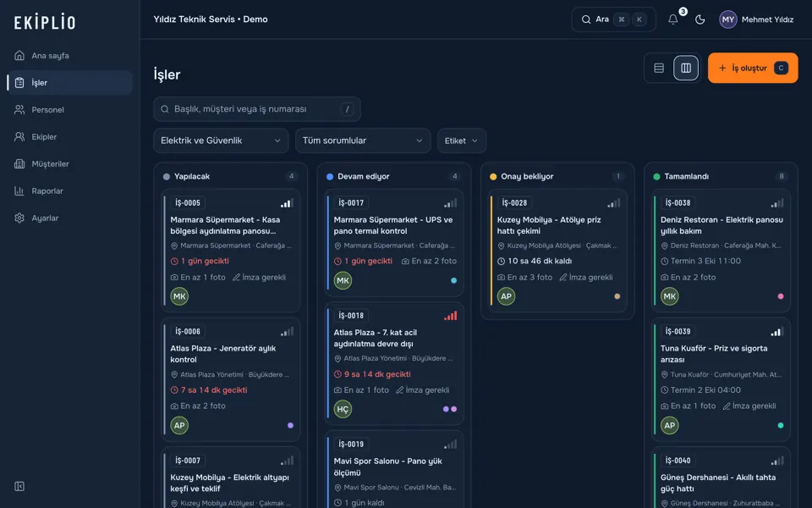
Task: Click Tamamlandı column header
Action: (x=721, y=176)
